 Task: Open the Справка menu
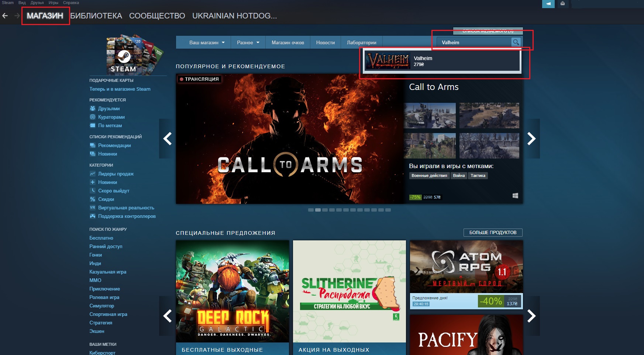point(71,3)
